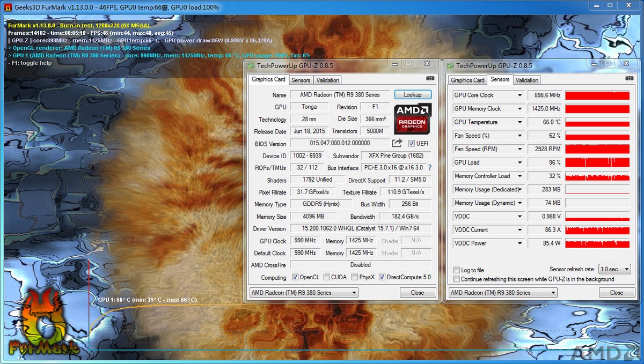This screenshot has height=364, width=644.
Task: Switch to Graphics Card tab in right GPU-Z window
Action: 468,80
